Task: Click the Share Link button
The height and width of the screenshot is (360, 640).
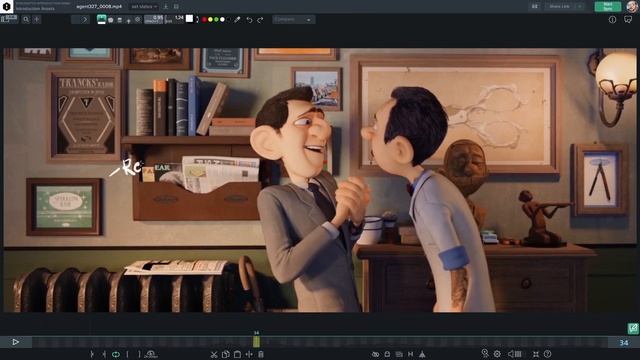Action: pyautogui.click(x=559, y=6)
